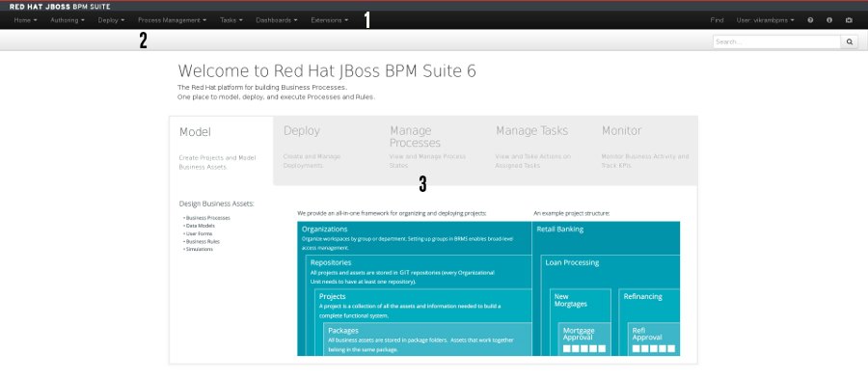868x380 pixels.
Task: Click the Refi Approval box
Action: point(653,339)
